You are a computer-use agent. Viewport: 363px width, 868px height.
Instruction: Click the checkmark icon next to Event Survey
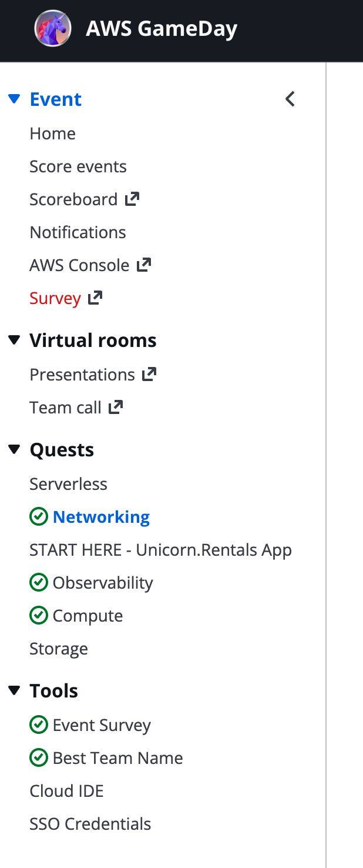(x=38, y=725)
